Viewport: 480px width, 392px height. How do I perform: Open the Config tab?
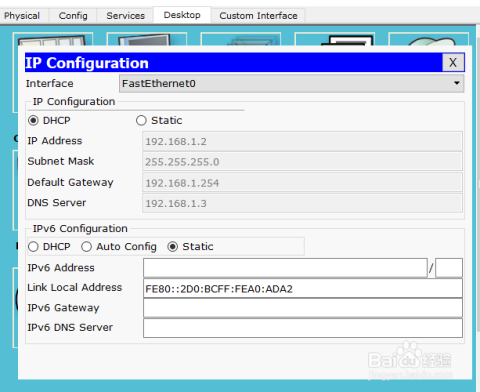[73, 16]
